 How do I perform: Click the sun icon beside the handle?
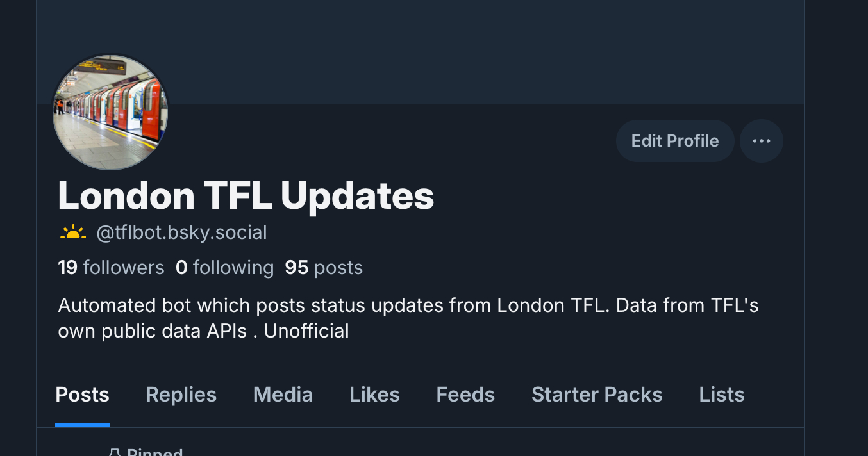pos(73,232)
